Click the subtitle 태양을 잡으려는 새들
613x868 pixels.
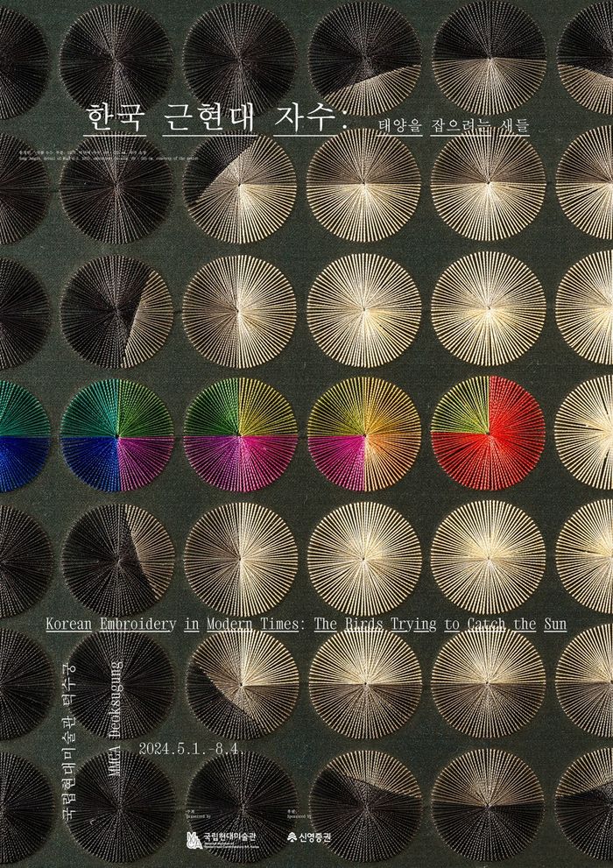point(454,126)
